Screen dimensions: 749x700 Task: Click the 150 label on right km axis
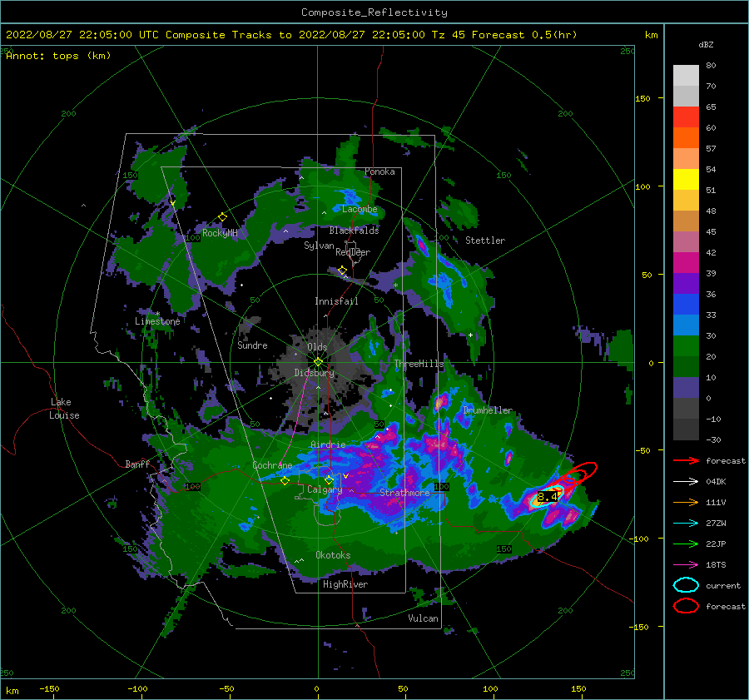pyautogui.click(x=642, y=98)
